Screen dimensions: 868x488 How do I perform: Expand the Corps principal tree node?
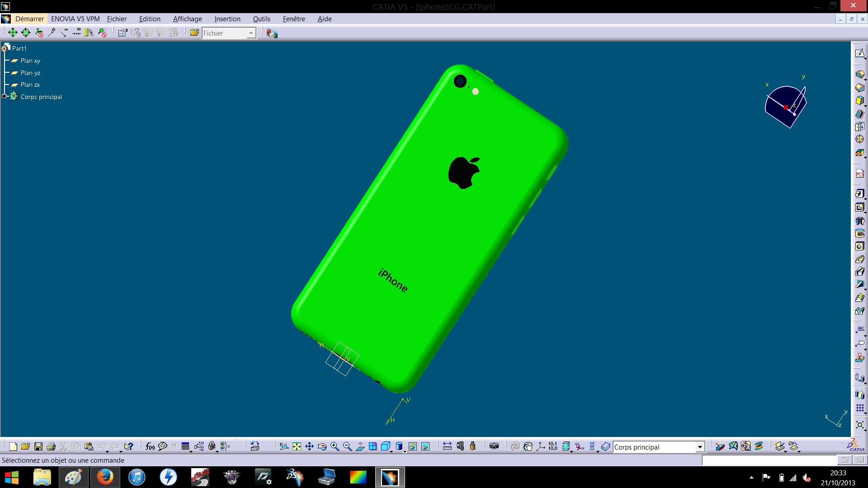tap(5, 96)
